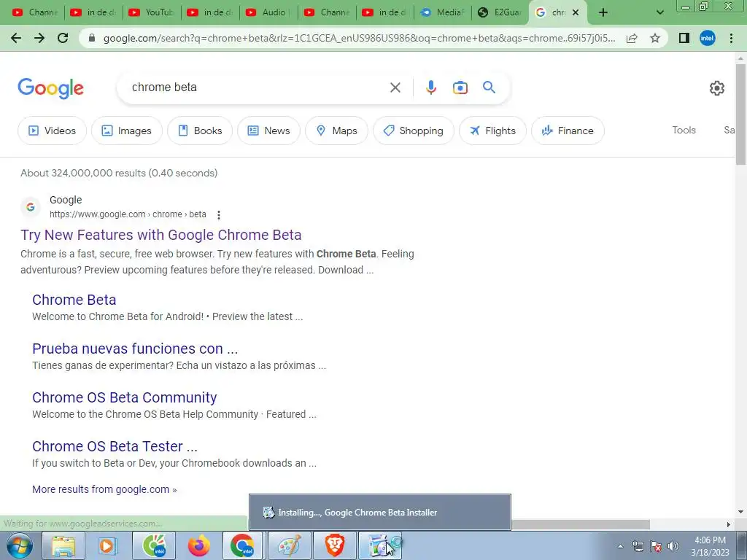Filter results by Books
This screenshot has height=560, width=747.
[200, 131]
